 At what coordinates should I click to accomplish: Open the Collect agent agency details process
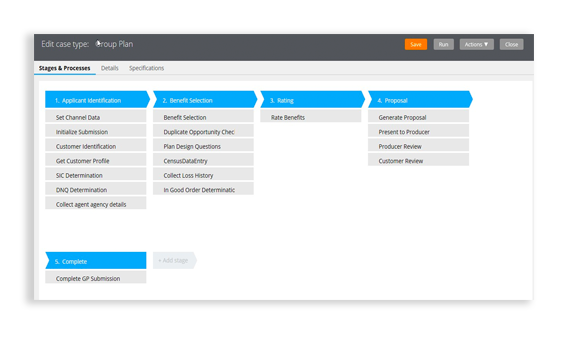[x=96, y=203]
